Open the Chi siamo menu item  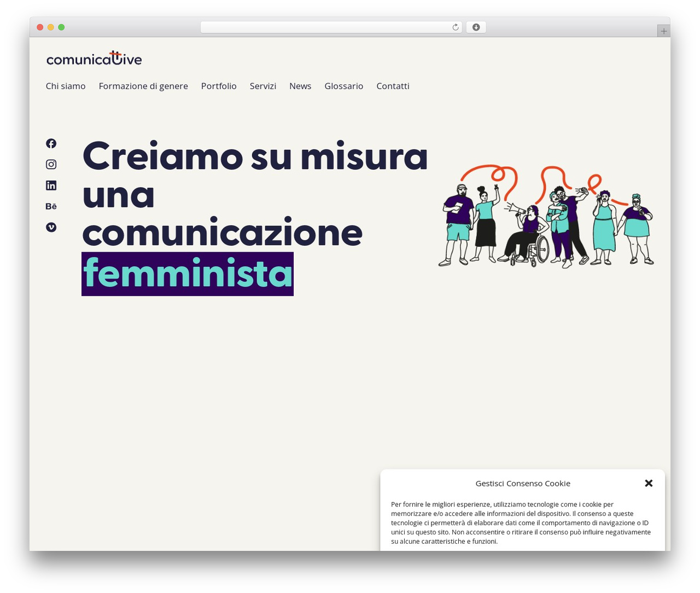[66, 86]
